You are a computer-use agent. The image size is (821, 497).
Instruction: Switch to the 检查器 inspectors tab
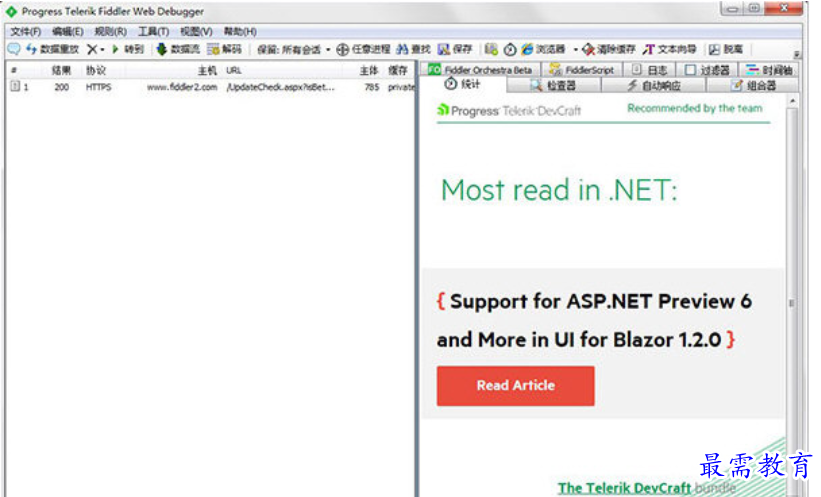coord(553,85)
